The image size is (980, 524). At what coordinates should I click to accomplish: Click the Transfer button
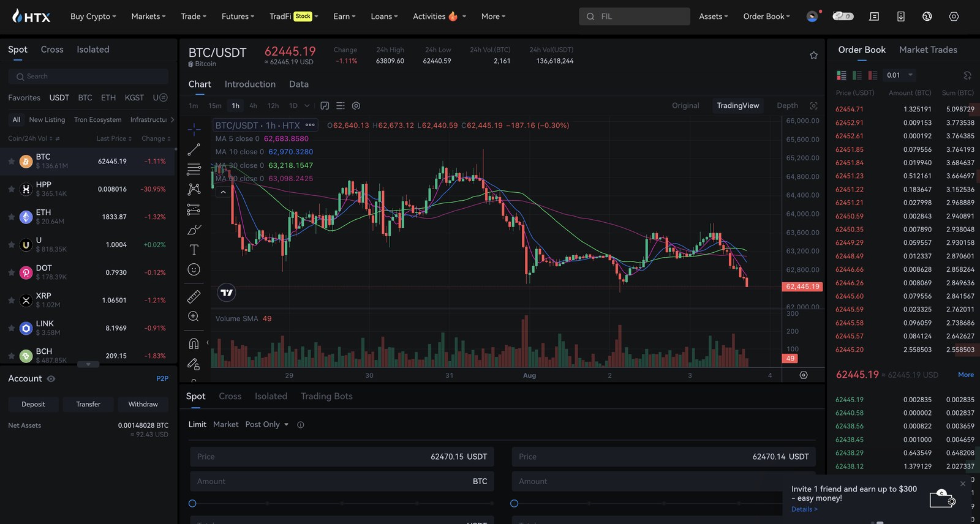(88, 404)
